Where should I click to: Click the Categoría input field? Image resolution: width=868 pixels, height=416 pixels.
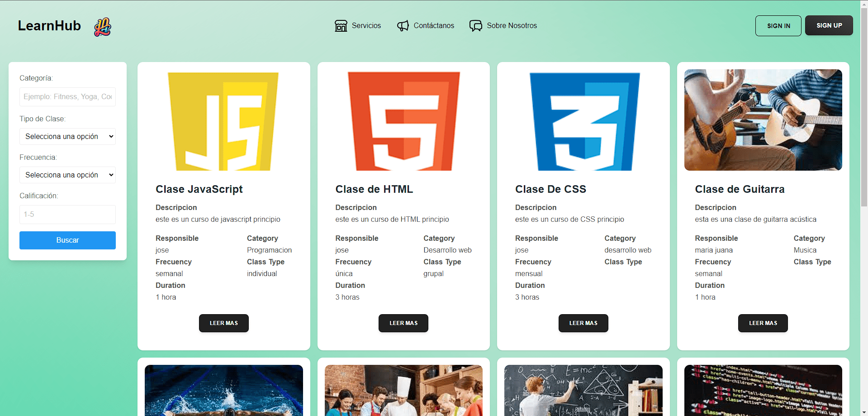tap(67, 96)
